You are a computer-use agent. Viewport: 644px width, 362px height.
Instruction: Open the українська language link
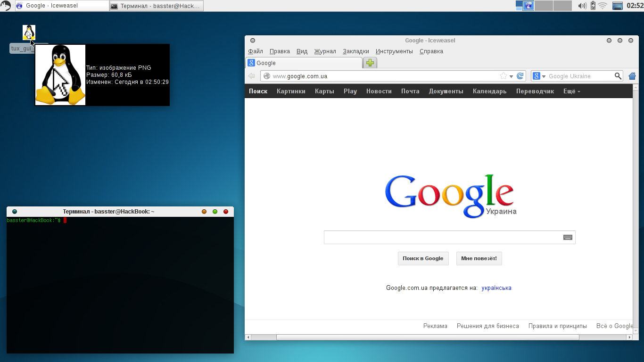[496, 288]
